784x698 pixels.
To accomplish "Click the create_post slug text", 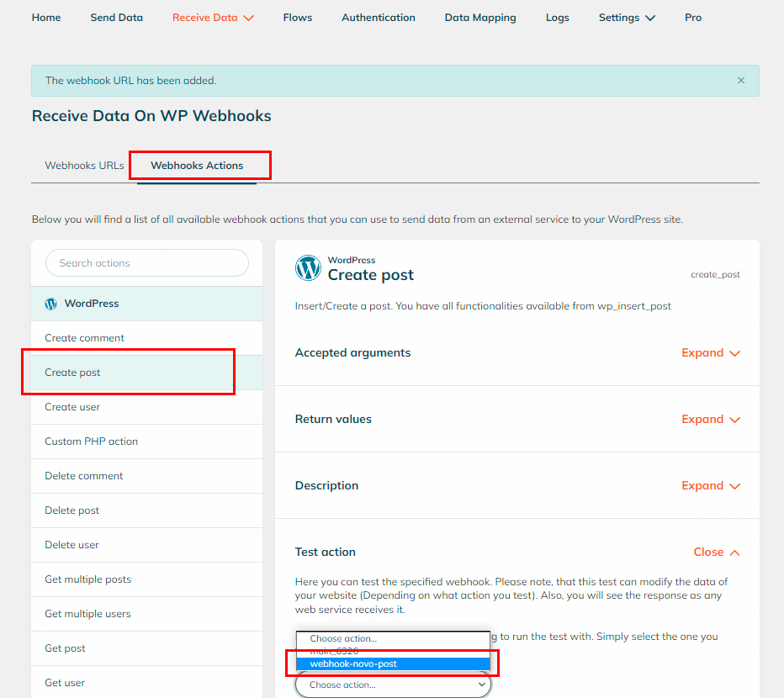I will click(715, 274).
